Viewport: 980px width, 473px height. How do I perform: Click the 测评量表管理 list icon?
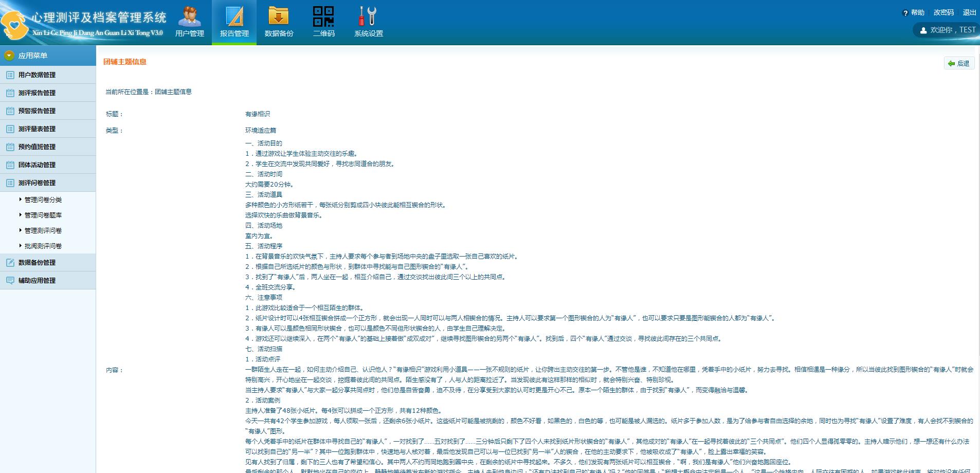[x=10, y=129]
